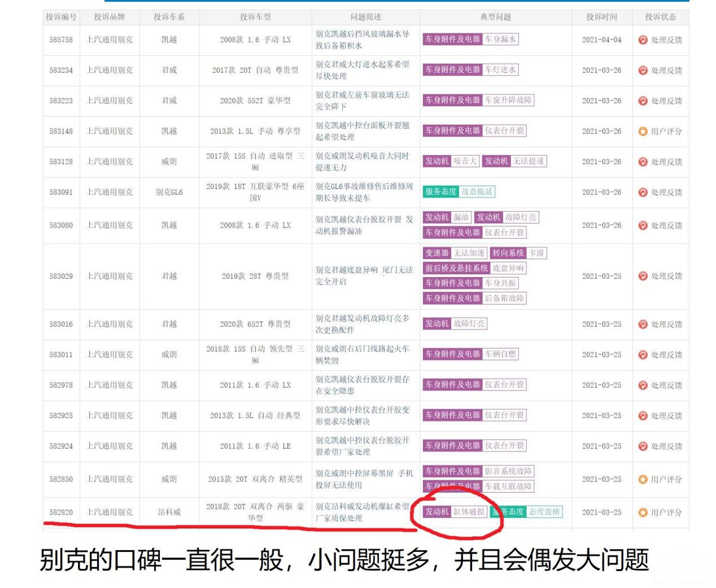This screenshot has height=588, width=716.
Task: Click 车灯进水 tag
Action: pos(470,69)
